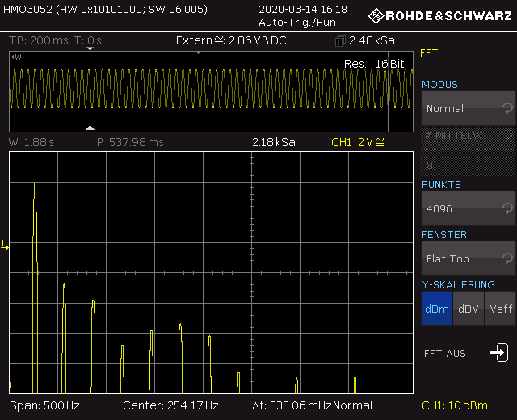
Task: Click the trigger time marker above the waveform
Action: click(x=90, y=49)
